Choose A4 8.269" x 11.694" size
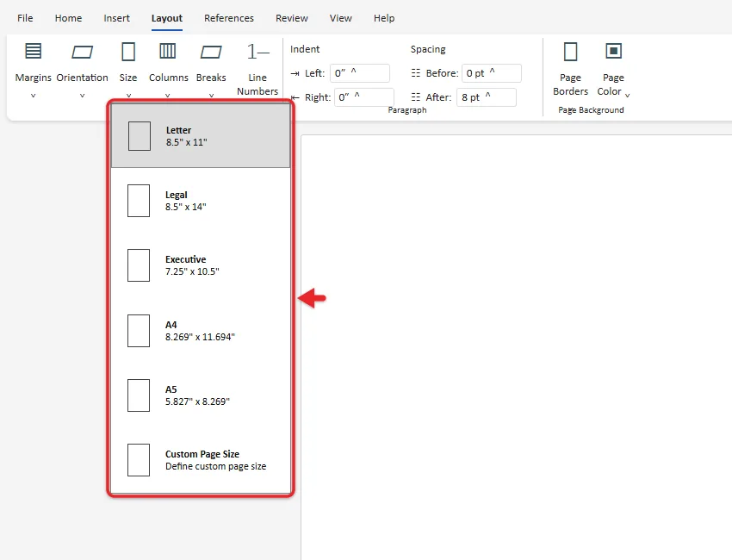 pyautogui.click(x=201, y=331)
